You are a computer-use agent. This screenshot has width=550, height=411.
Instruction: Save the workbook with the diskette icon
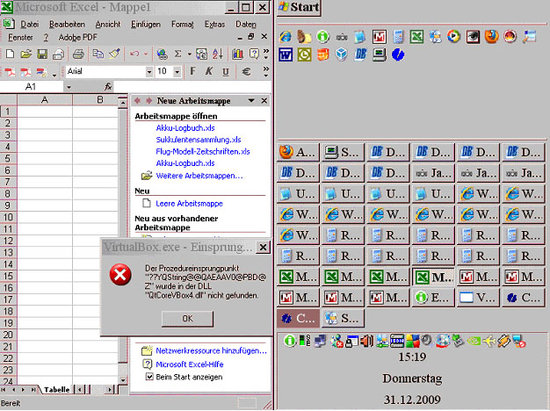[x=42, y=54]
